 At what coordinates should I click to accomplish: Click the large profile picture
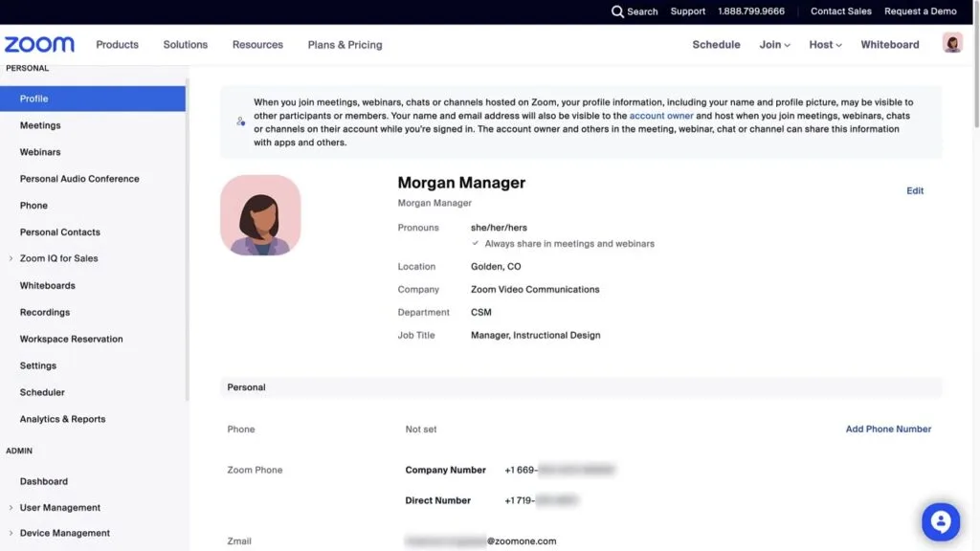click(x=260, y=215)
